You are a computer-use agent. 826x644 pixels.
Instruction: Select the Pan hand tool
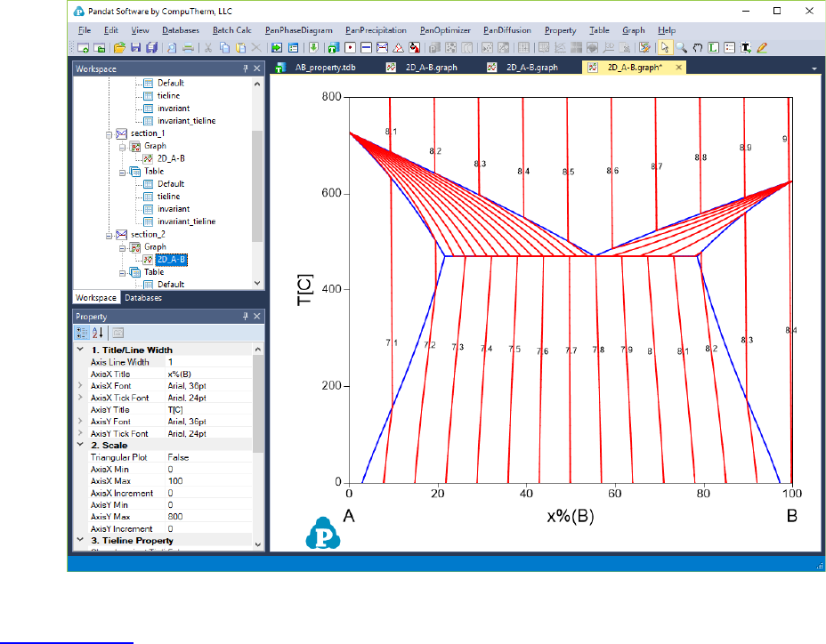pyautogui.click(x=698, y=48)
